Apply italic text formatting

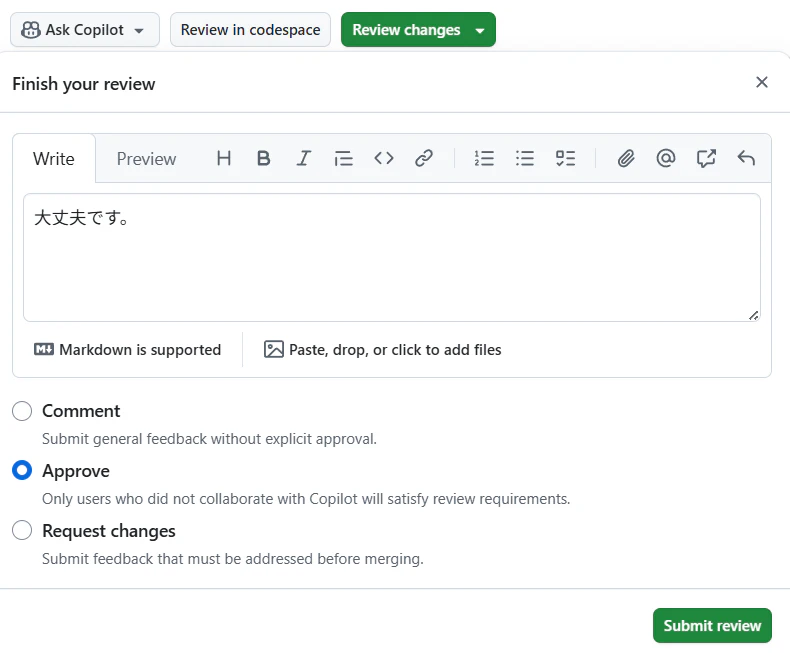[x=303, y=159]
